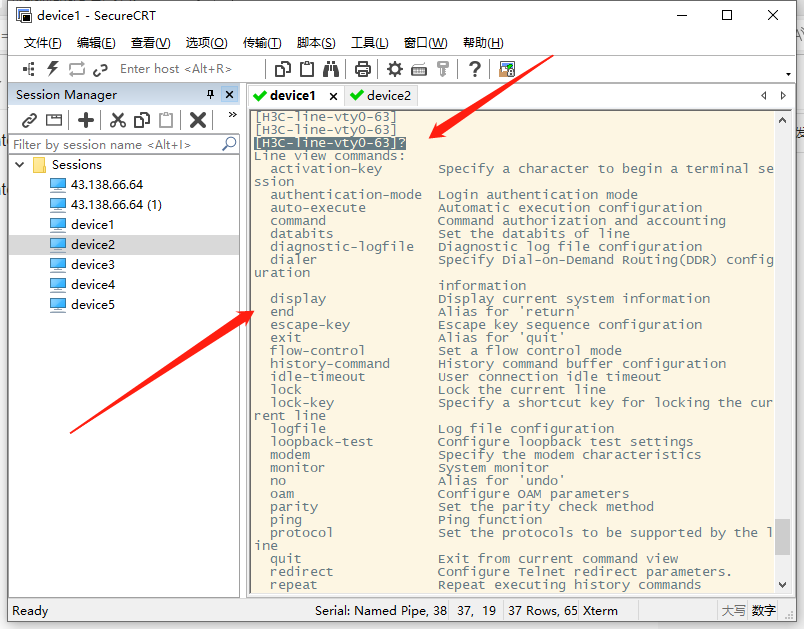Open the Connect dialog toolbar icon
Viewport: 804px width, 629px height.
(29, 69)
